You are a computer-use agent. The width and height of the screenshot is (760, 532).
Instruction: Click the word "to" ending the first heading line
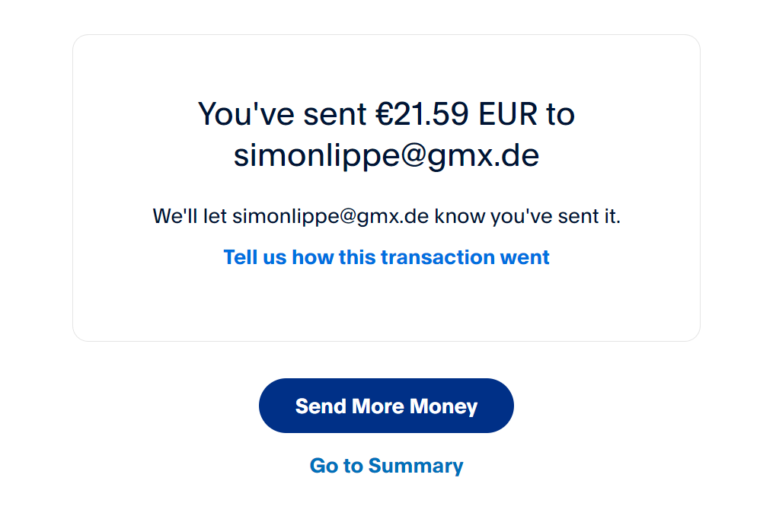[x=560, y=114]
